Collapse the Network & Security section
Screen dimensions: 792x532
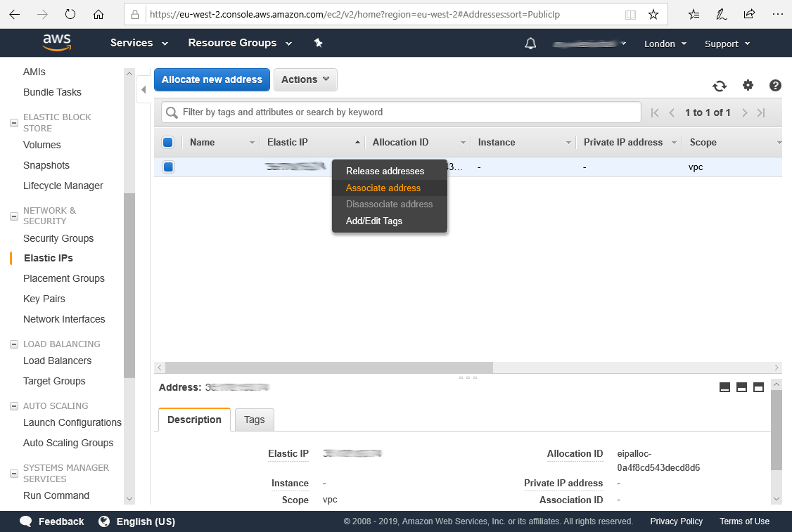(14, 216)
